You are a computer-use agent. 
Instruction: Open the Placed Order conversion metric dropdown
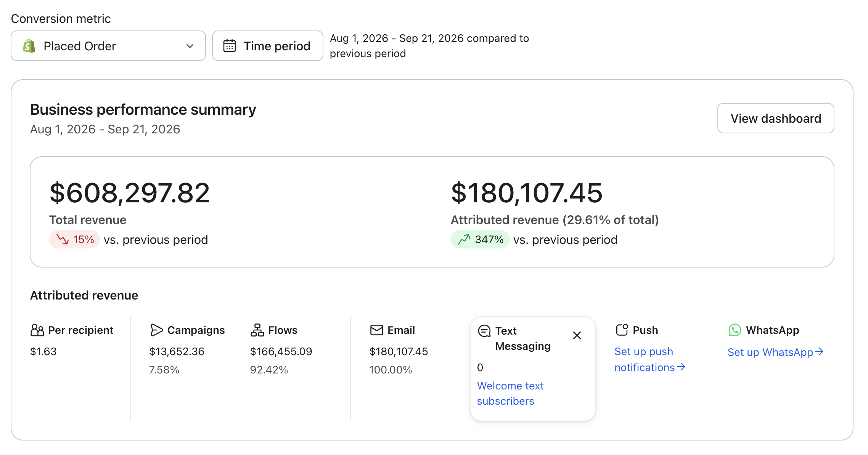108,46
